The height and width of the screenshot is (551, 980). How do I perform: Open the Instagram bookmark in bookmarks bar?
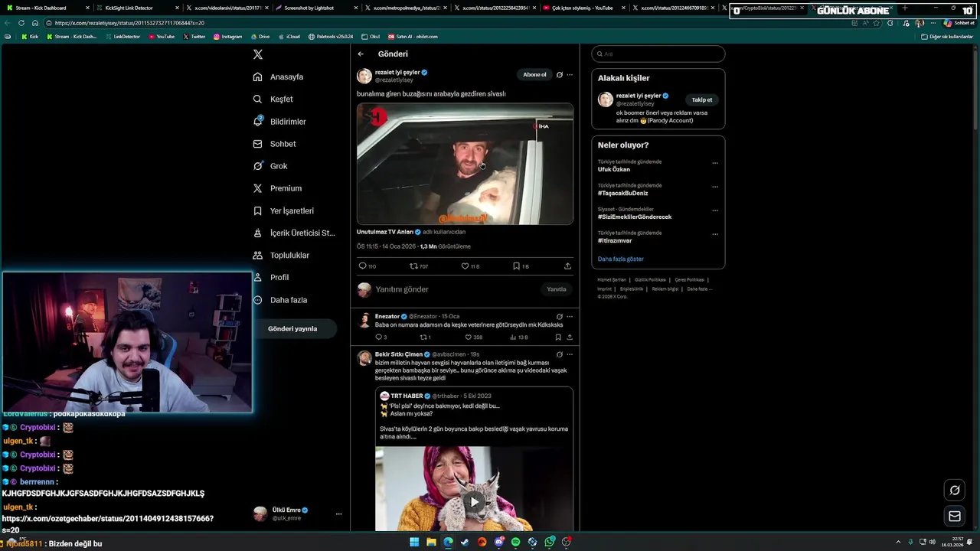[x=228, y=37]
